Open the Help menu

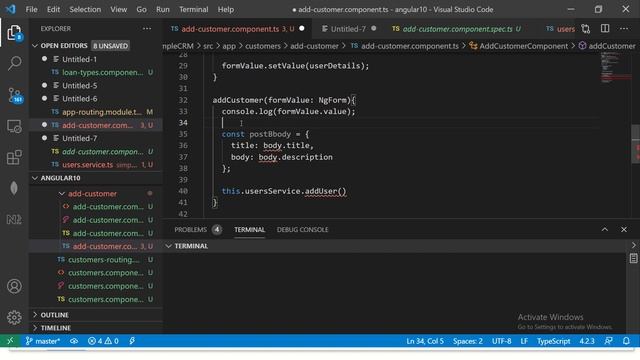225,9
